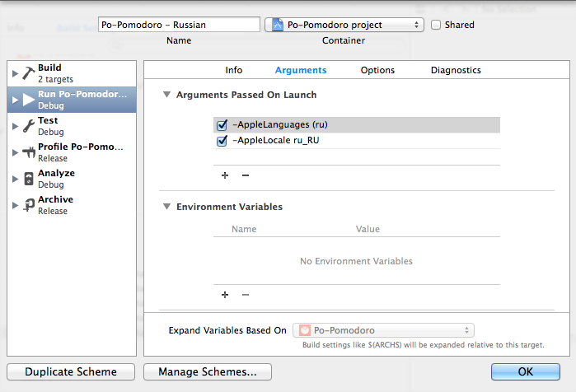Expand the Build action disclosure triangle

click(x=15, y=73)
